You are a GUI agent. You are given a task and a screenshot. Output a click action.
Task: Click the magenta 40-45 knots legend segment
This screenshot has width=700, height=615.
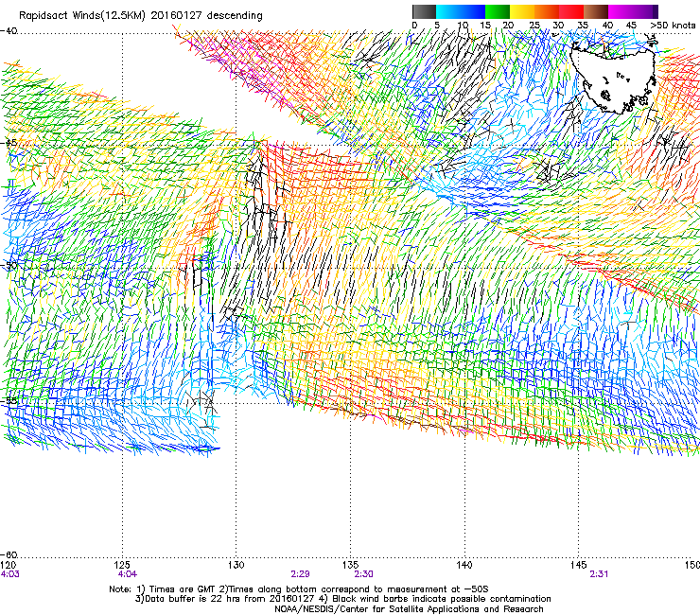621,11
